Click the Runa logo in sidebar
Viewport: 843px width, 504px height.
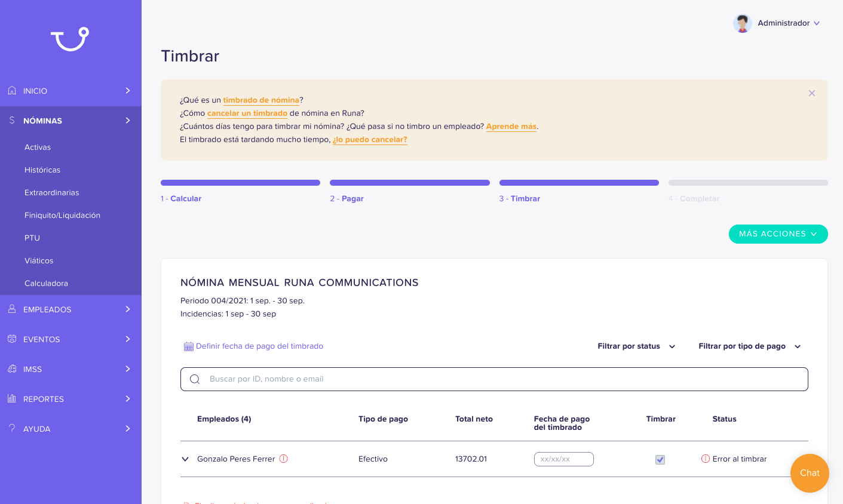(70, 39)
